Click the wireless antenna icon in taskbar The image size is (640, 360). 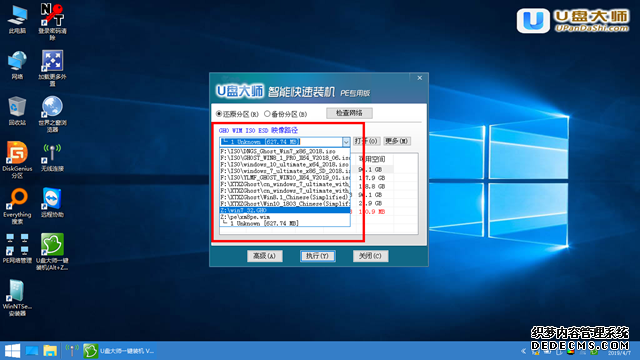click(x=72, y=351)
